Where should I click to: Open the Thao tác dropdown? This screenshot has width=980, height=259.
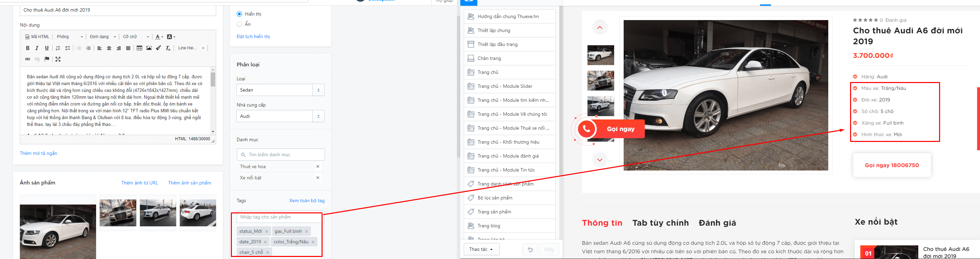coord(481,249)
